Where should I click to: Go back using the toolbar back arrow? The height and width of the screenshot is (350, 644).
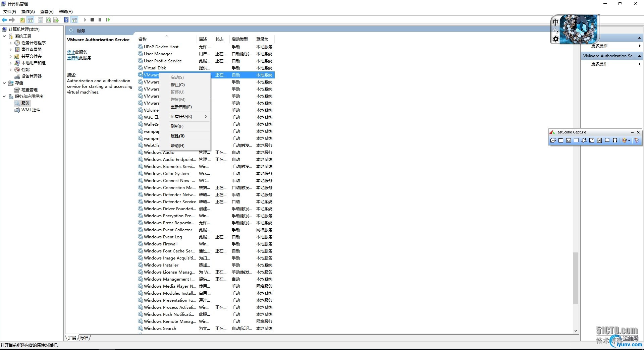pyautogui.click(x=4, y=20)
